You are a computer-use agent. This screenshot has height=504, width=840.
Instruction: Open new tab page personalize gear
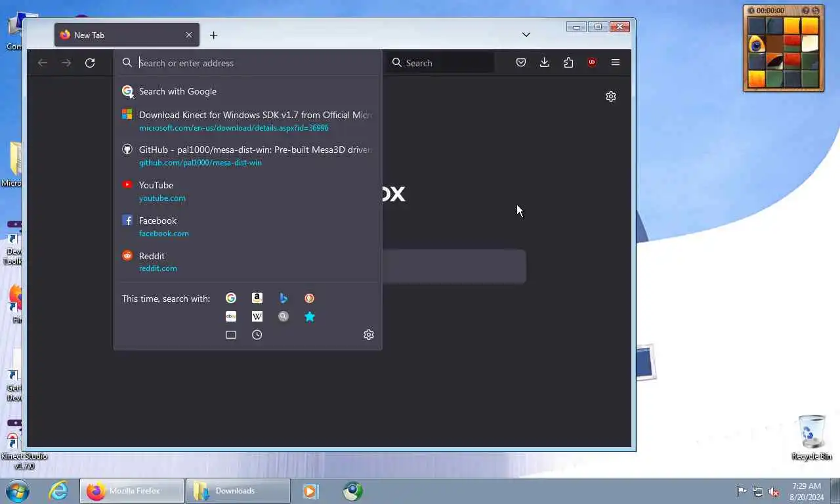[611, 96]
